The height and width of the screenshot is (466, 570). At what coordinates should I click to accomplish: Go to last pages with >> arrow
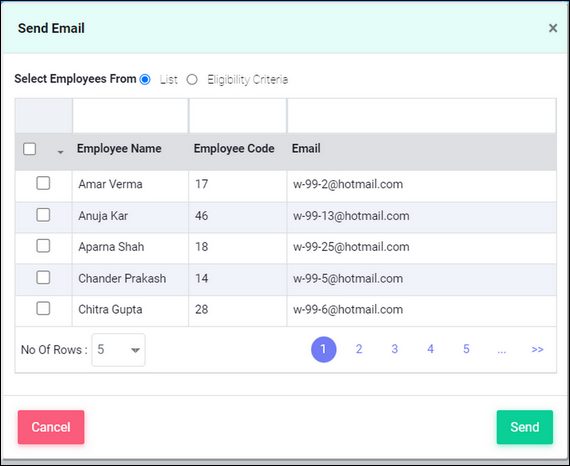click(537, 349)
